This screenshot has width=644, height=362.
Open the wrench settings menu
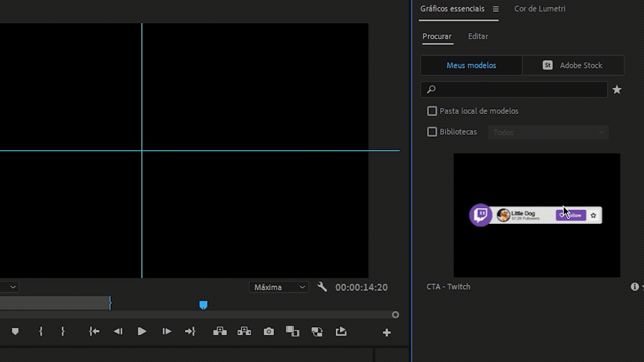click(x=322, y=287)
